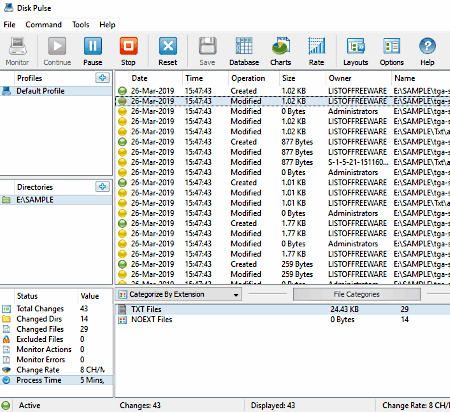
Task: Click the Reset toolbar icon
Action: (x=168, y=46)
